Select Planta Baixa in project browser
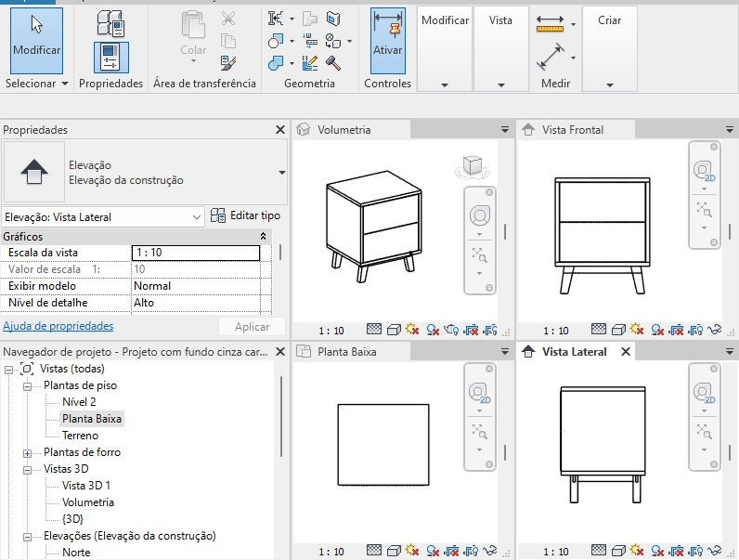This screenshot has height=560, width=739. (92, 419)
